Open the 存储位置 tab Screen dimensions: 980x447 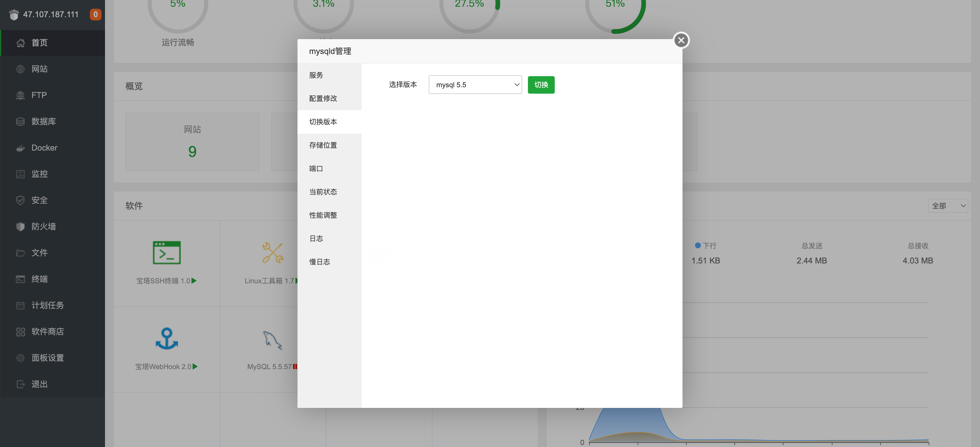tap(330, 145)
